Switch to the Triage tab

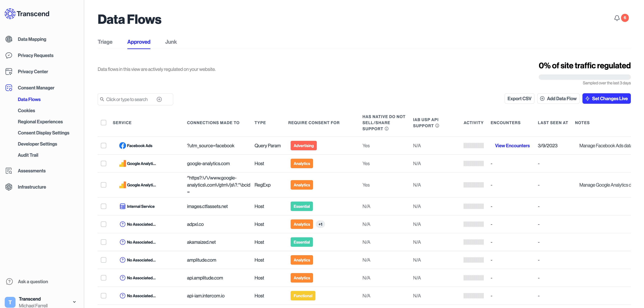[105, 42]
